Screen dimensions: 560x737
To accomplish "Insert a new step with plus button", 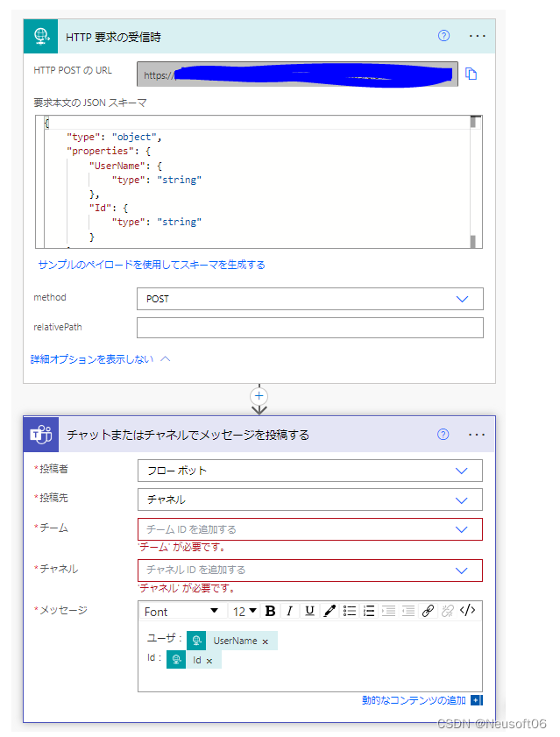I will [259, 396].
